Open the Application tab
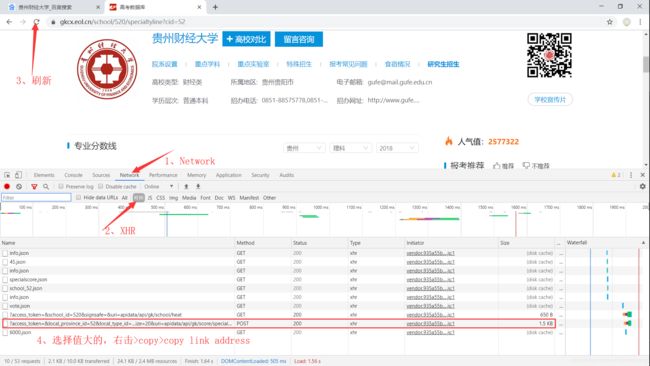The height and width of the screenshot is (366, 650). tap(228, 175)
